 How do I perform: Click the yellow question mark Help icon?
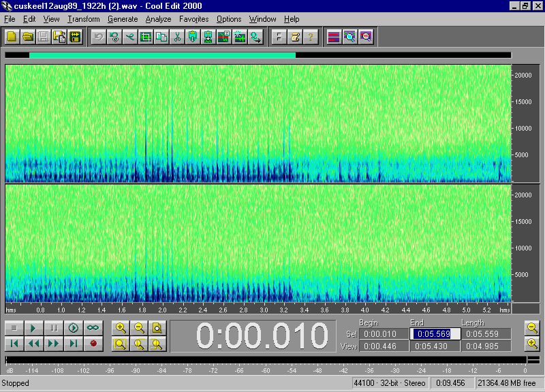pos(311,37)
